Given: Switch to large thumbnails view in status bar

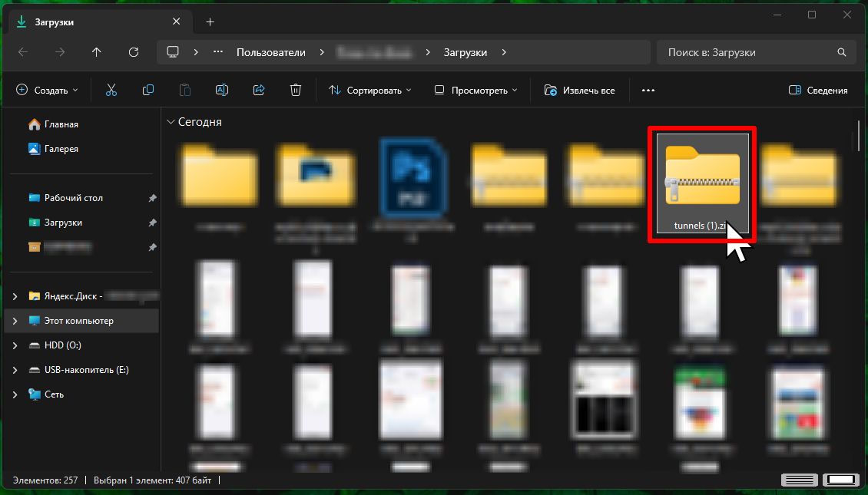Looking at the screenshot, I should tap(840, 480).
